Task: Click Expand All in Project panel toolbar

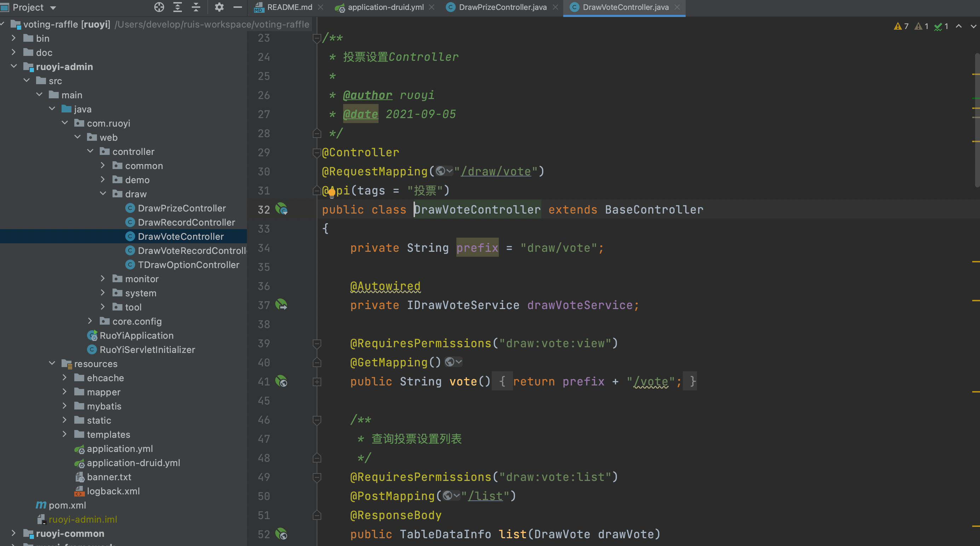Action: point(177,7)
